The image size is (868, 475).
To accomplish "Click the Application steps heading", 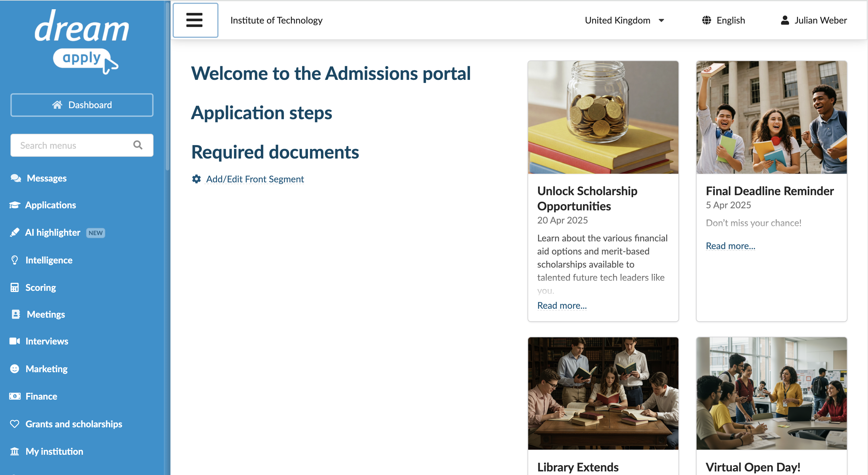I will (x=261, y=113).
